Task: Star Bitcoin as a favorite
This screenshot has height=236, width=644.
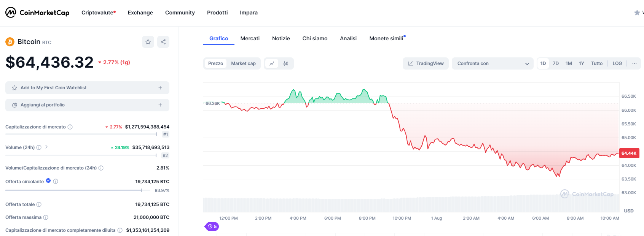Action: pyautogui.click(x=148, y=42)
